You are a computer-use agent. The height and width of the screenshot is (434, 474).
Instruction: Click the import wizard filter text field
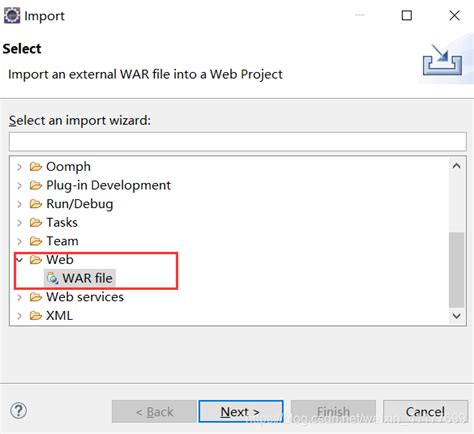pyautogui.click(x=237, y=142)
